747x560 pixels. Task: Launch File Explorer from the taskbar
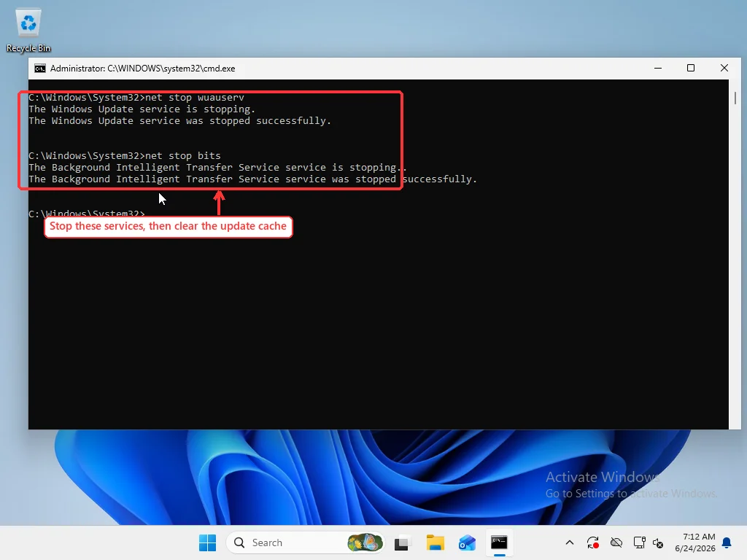pyautogui.click(x=435, y=542)
